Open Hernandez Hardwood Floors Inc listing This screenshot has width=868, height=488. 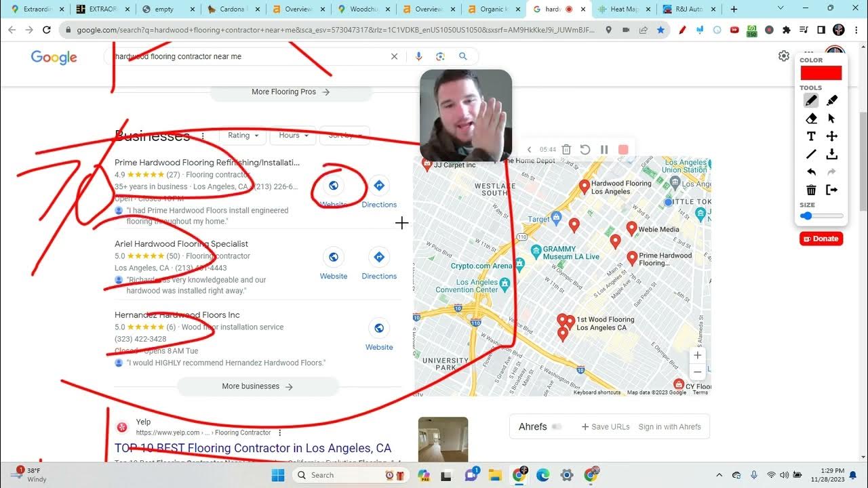tap(177, 315)
